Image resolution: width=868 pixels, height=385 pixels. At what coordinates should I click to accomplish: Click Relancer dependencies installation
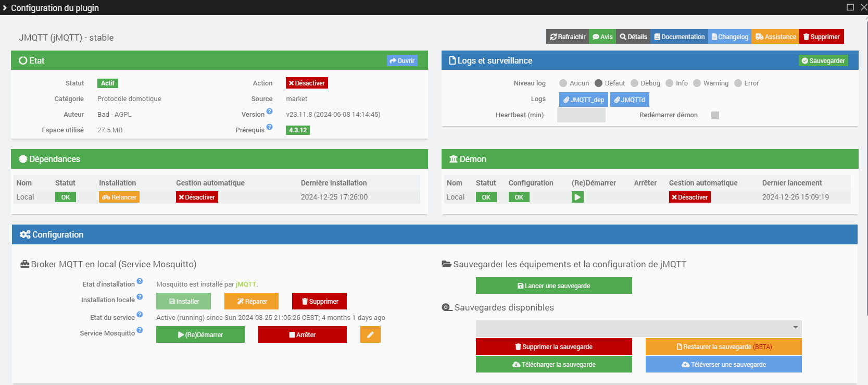click(x=119, y=197)
